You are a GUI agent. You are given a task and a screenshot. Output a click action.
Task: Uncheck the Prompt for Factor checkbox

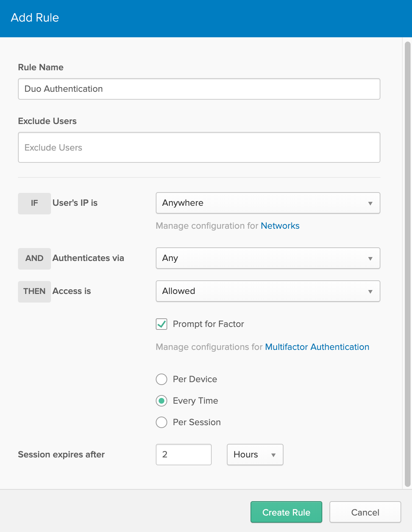(161, 324)
